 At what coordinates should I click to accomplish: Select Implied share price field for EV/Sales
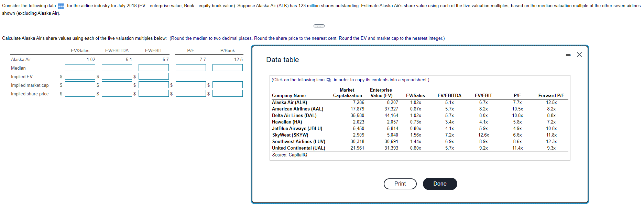tap(80, 93)
